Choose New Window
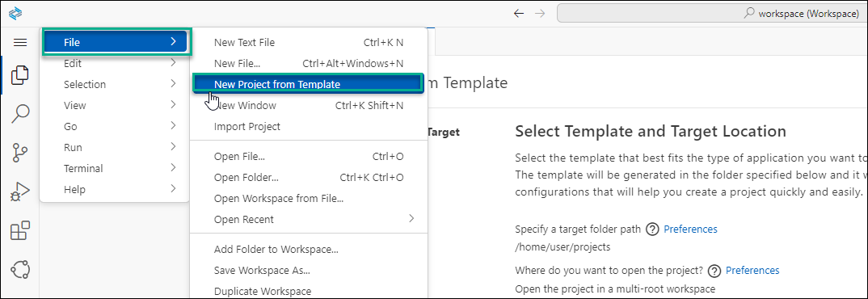 (x=309, y=105)
